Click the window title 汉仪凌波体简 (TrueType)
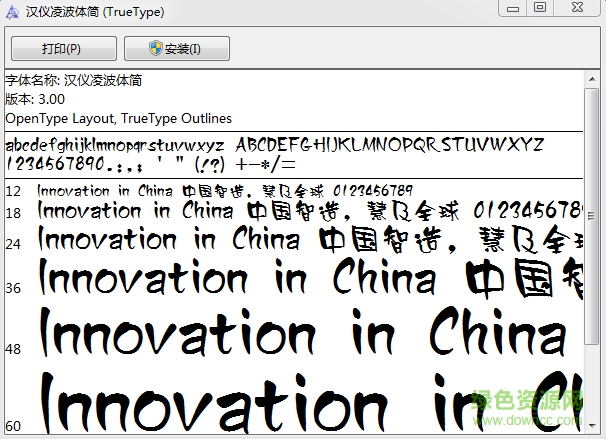Viewport: 606px width, 439px height. pos(95,12)
